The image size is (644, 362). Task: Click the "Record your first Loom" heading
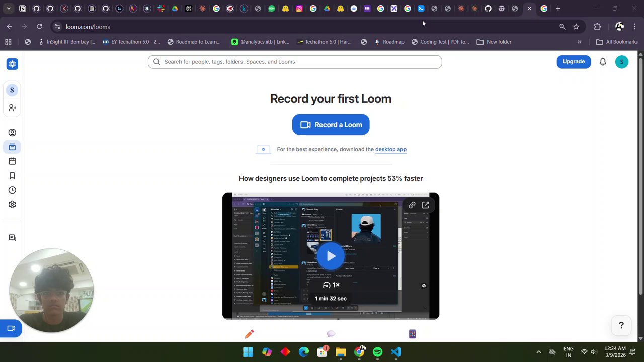(x=331, y=99)
